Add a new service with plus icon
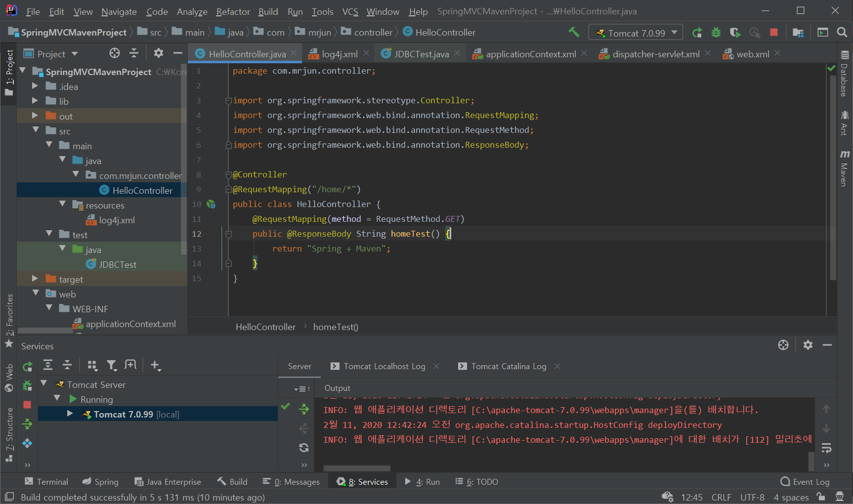Screen dimensions: 853x504 155,365
